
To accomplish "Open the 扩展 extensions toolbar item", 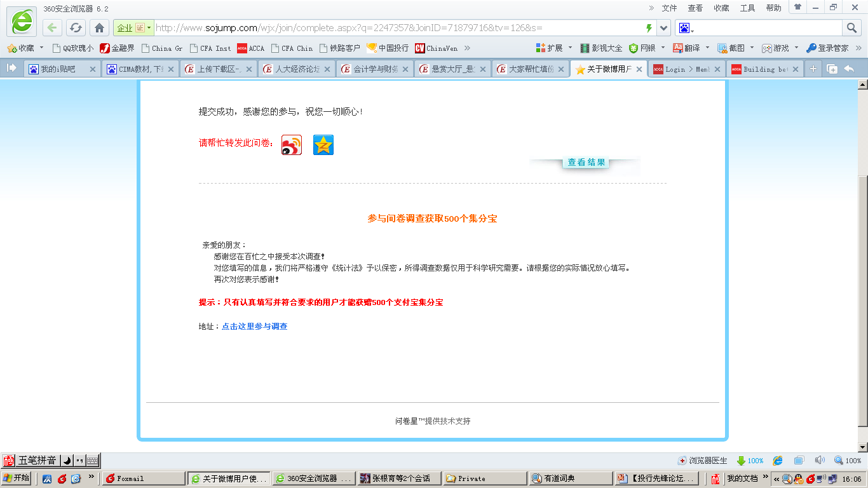I will coord(550,48).
